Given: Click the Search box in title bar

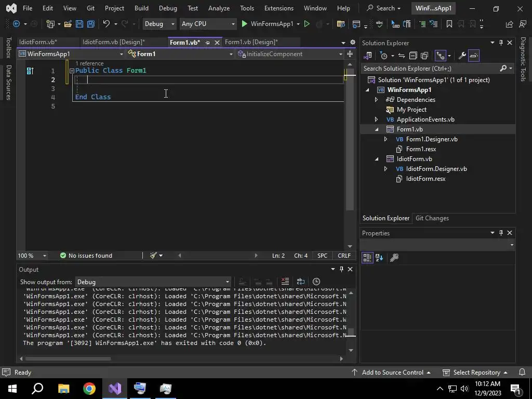Looking at the screenshot, I should pos(384,8).
